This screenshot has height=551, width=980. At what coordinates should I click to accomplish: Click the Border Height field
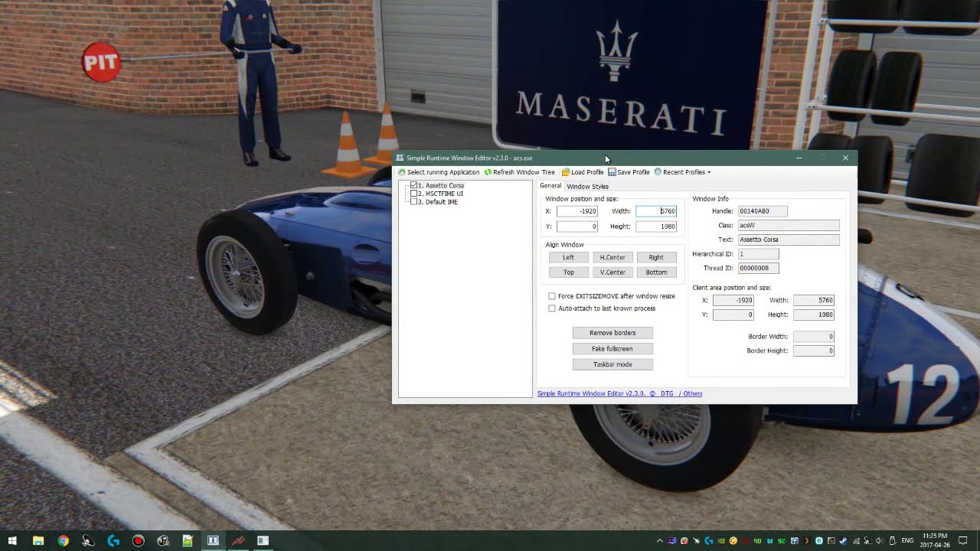814,350
